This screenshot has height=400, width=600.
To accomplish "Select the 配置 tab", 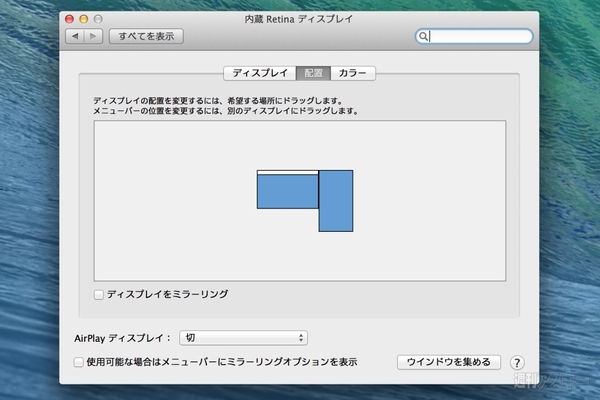I will 313,73.
